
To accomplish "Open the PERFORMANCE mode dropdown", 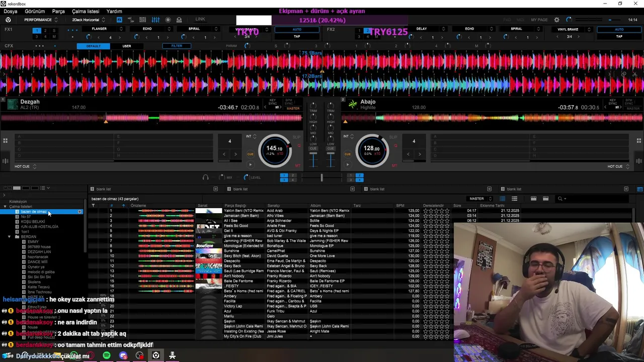I will 41,20.
